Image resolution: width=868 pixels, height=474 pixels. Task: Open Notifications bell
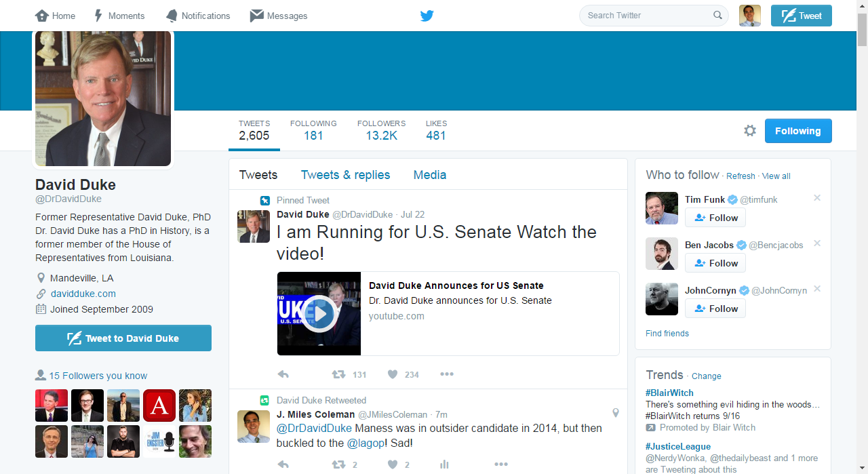172,16
